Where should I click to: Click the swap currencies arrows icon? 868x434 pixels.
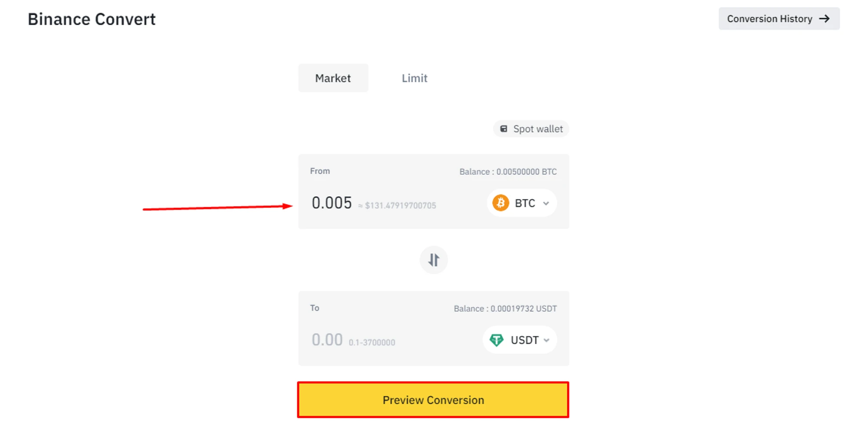pyautogui.click(x=434, y=260)
